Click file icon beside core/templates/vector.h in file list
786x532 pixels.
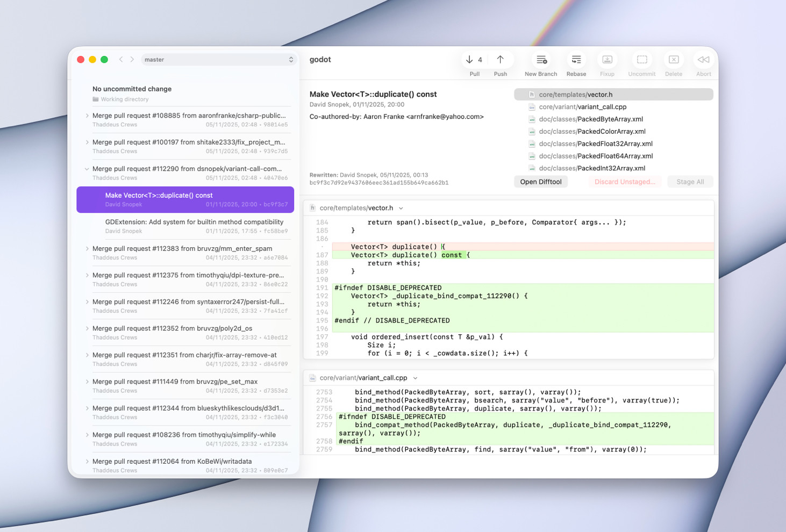(x=532, y=95)
